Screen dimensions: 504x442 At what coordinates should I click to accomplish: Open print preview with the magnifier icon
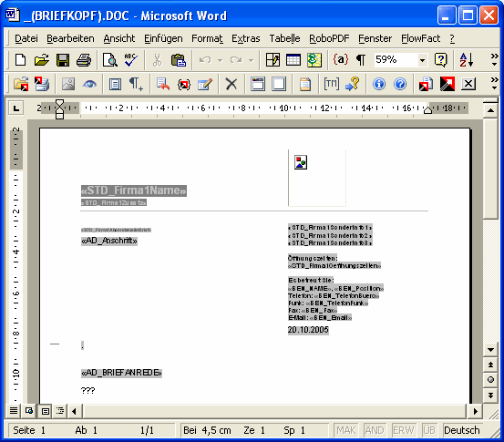[110, 60]
